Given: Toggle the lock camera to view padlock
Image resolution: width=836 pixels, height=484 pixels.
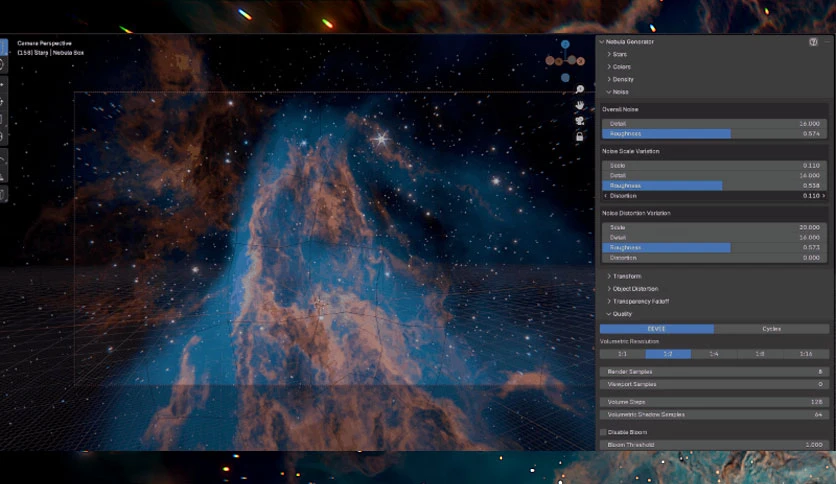Looking at the screenshot, I should point(580,136).
